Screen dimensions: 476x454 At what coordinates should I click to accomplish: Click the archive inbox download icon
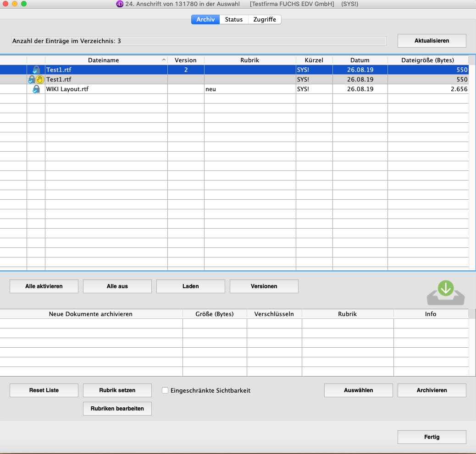click(x=446, y=293)
